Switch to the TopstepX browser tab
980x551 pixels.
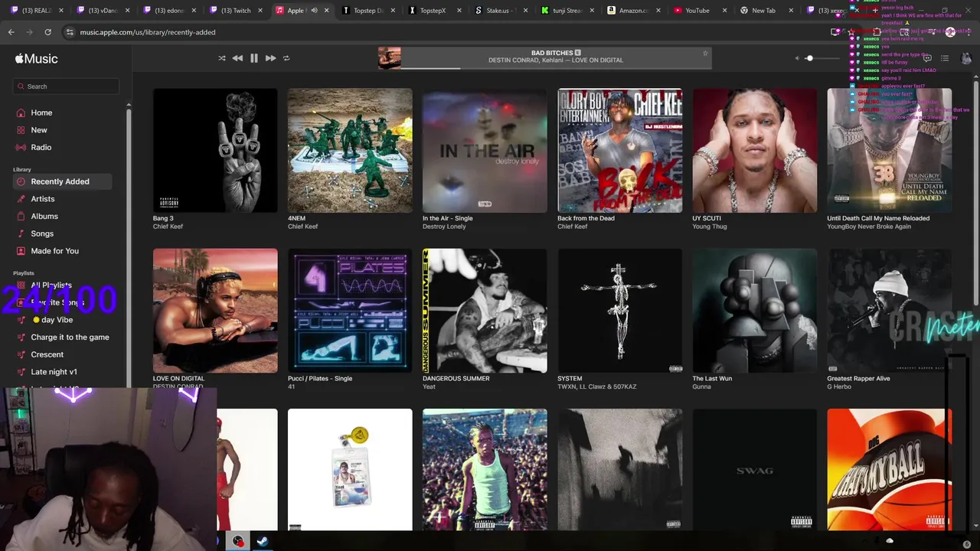(433, 11)
